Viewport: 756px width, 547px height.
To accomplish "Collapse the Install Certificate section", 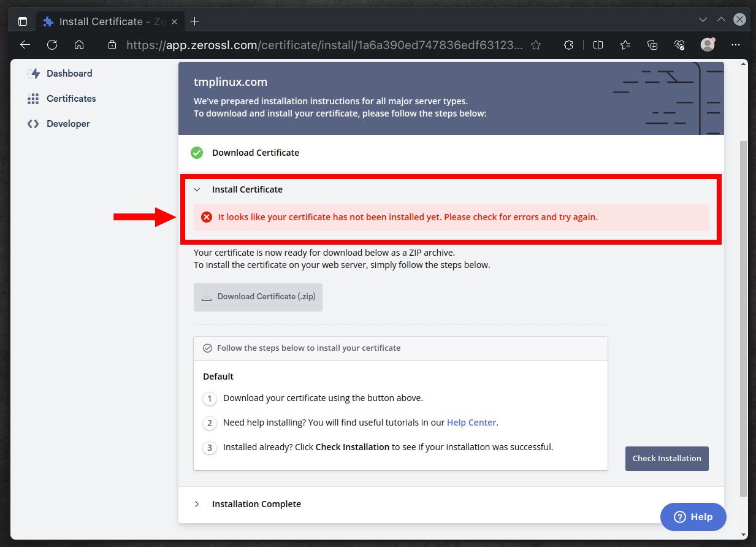I will [x=197, y=189].
